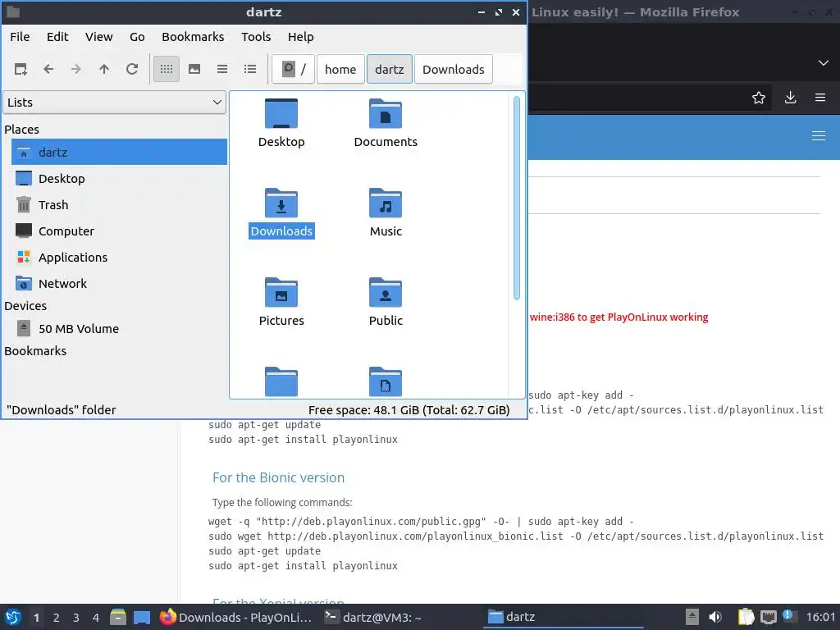The width and height of the screenshot is (840, 630).
Task: Click the 'wine:i386 to get PlayOnLinux working' text
Action: pos(619,317)
